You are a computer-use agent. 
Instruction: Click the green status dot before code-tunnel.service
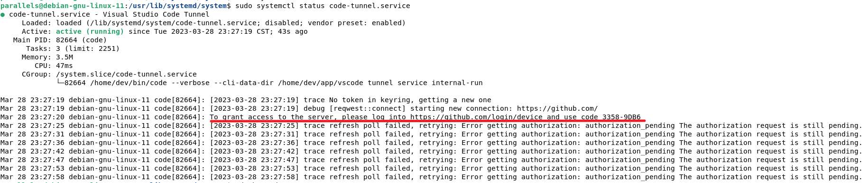tap(2, 15)
